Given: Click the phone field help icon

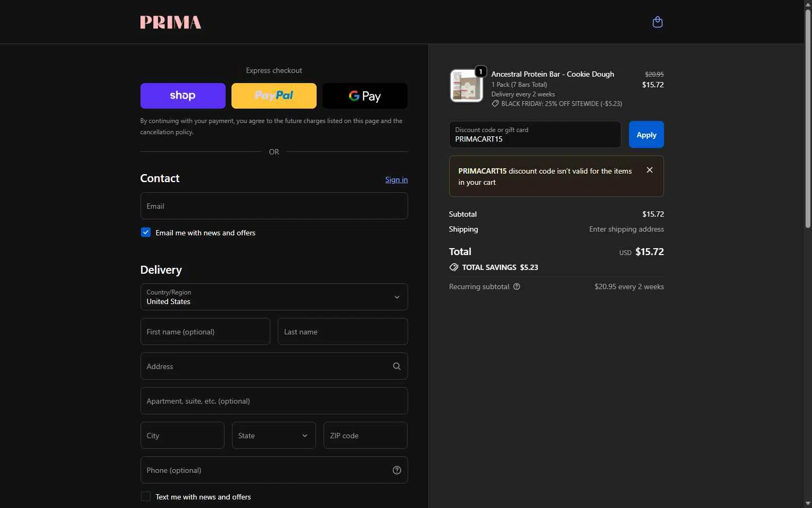Looking at the screenshot, I should coord(396,470).
